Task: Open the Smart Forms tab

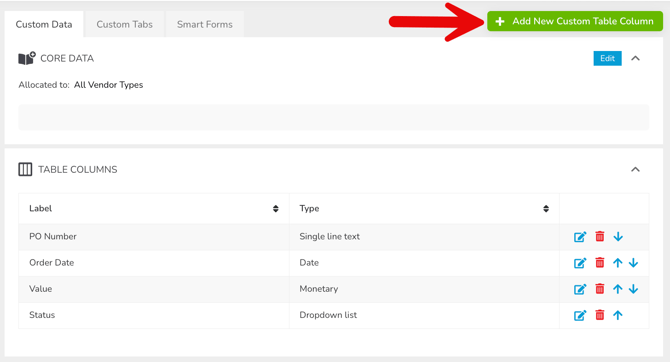Action: click(205, 24)
